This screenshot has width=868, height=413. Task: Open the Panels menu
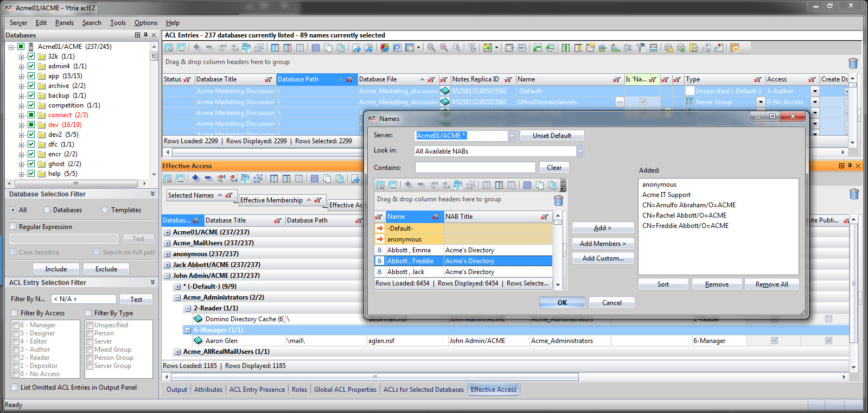(x=65, y=23)
